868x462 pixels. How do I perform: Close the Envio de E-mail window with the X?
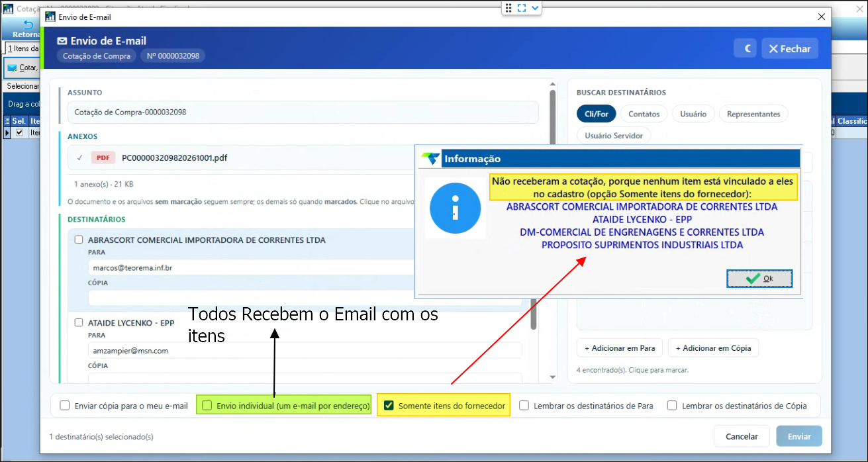pos(822,17)
